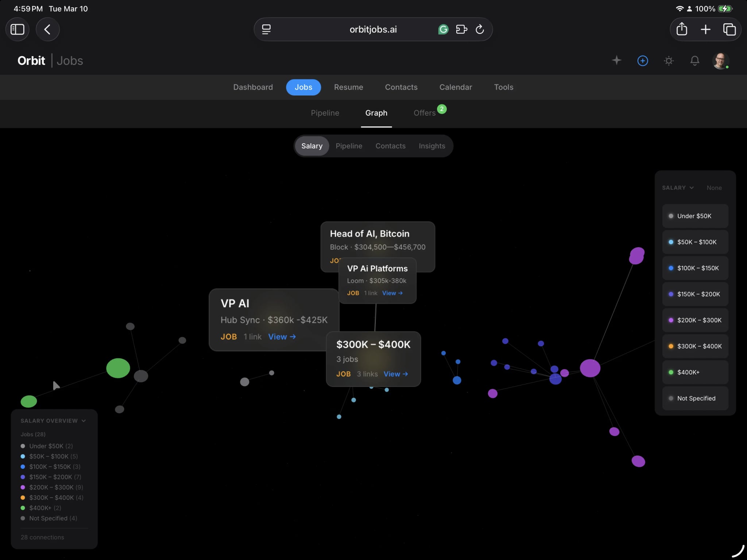The width and height of the screenshot is (747, 560).
Task: Toggle the Under $50K salary filter
Action: [x=695, y=216]
